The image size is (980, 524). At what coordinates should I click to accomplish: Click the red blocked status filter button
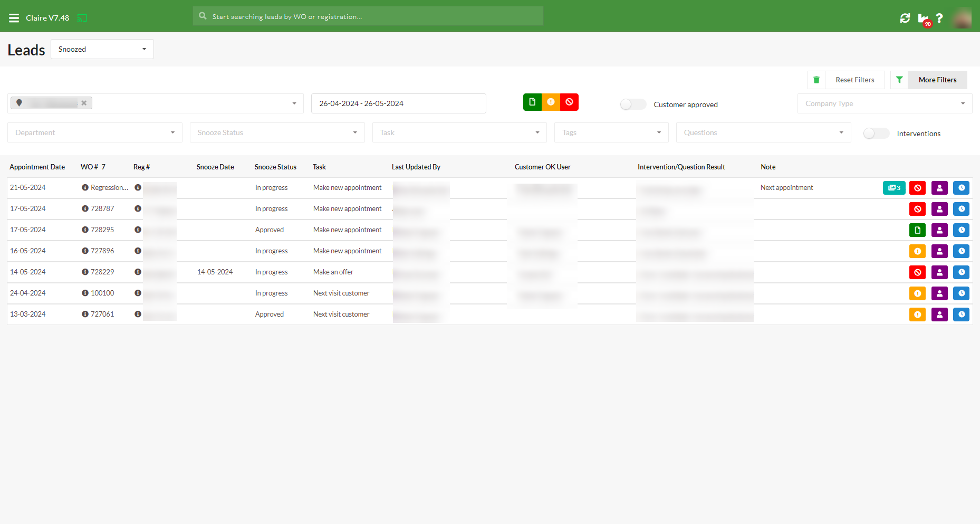point(569,102)
